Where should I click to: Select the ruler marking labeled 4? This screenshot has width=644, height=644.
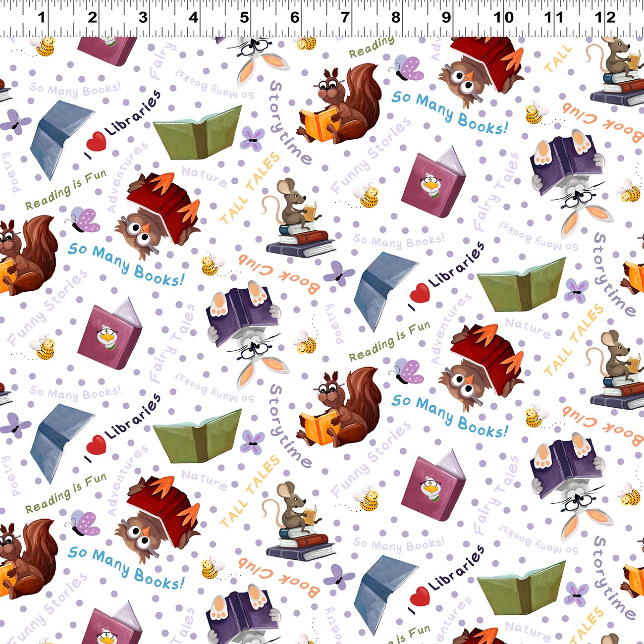coord(193,18)
